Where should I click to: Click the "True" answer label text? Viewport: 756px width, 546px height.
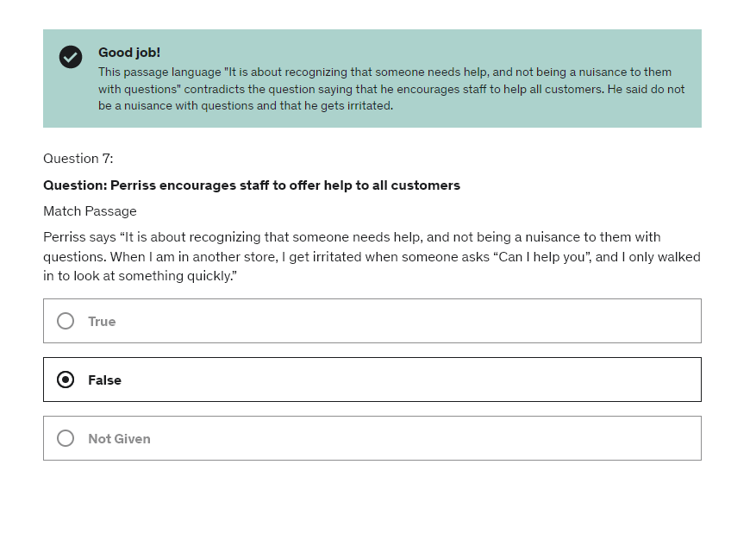click(102, 322)
